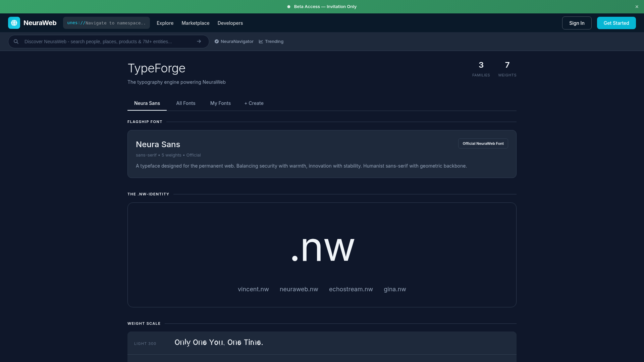
Task: Click the 7 Weights stat
Action: tap(507, 69)
